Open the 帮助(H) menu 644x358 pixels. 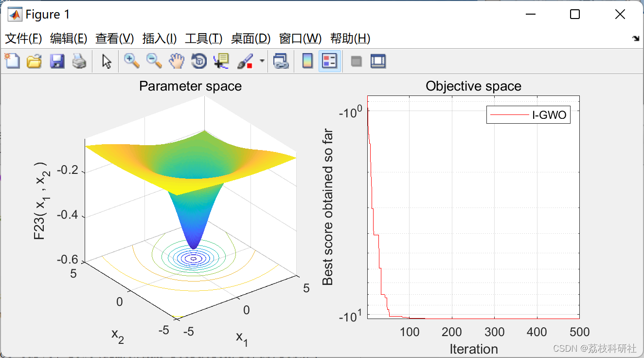(350, 38)
